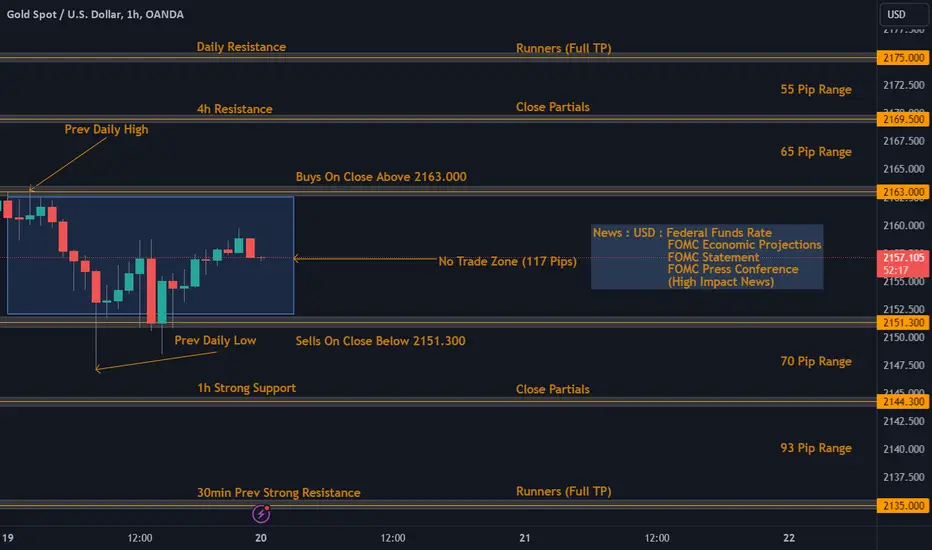Select the 4h Resistance annotation
Image resolution: width=932 pixels, height=550 pixels.
tap(235, 109)
